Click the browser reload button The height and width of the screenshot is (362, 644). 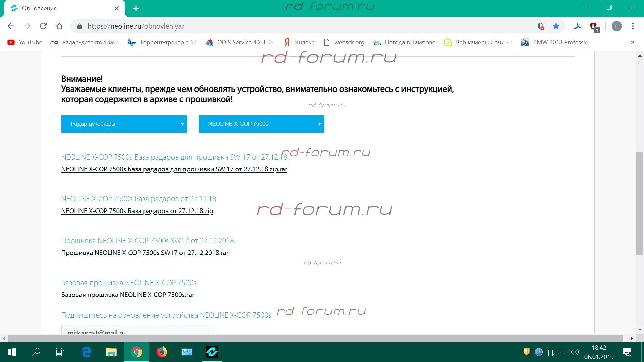tap(43, 26)
